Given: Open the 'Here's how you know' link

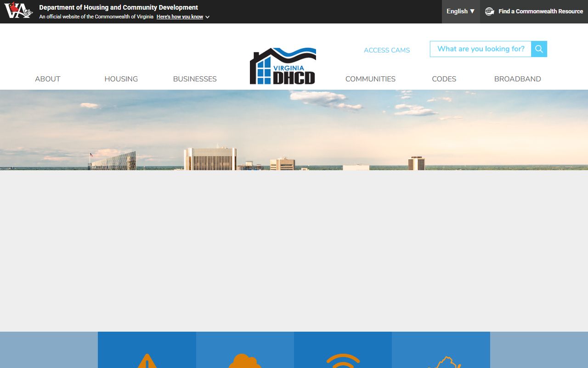Looking at the screenshot, I should click(180, 17).
